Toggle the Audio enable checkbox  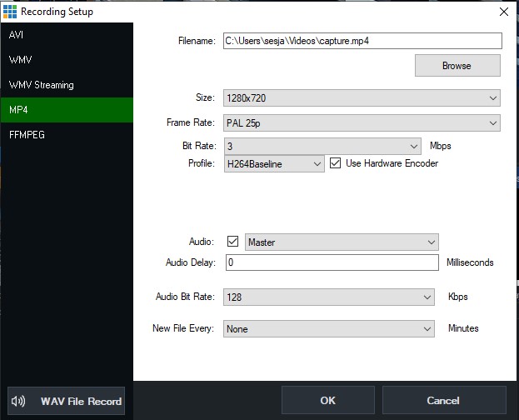pos(232,241)
